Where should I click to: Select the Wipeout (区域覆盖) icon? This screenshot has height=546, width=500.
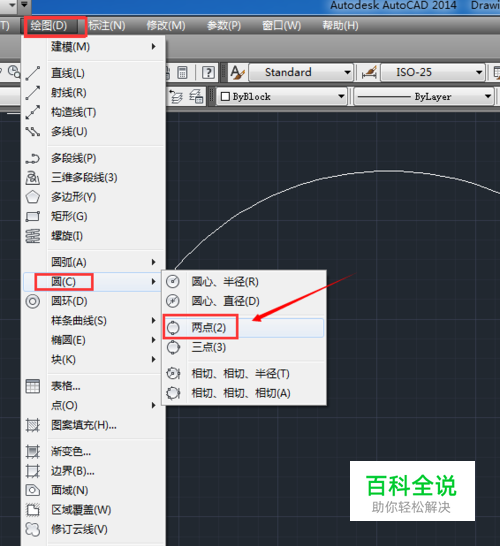point(33,510)
